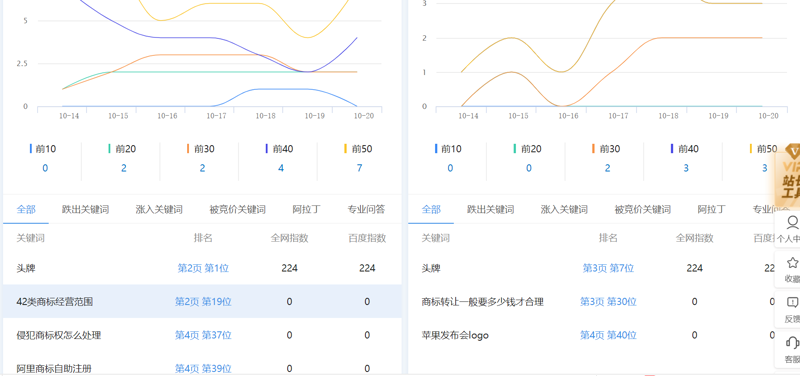The height and width of the screenshot is (376, 800).
Task: Select keyword 头牌 in left table
Action: tap(26, 268)
